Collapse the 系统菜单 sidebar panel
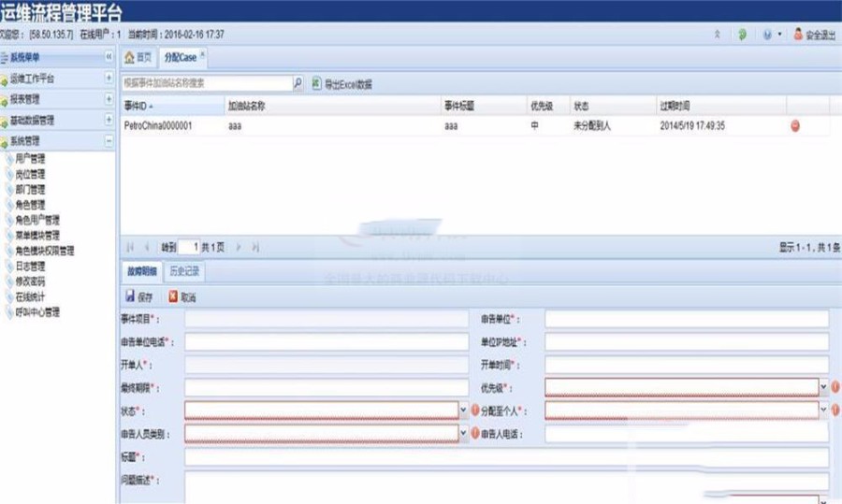 coord(109,56)
